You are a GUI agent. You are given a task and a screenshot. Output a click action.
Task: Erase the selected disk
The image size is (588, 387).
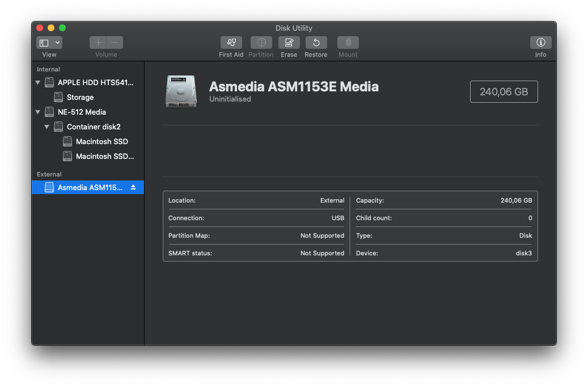coord(289,43)
